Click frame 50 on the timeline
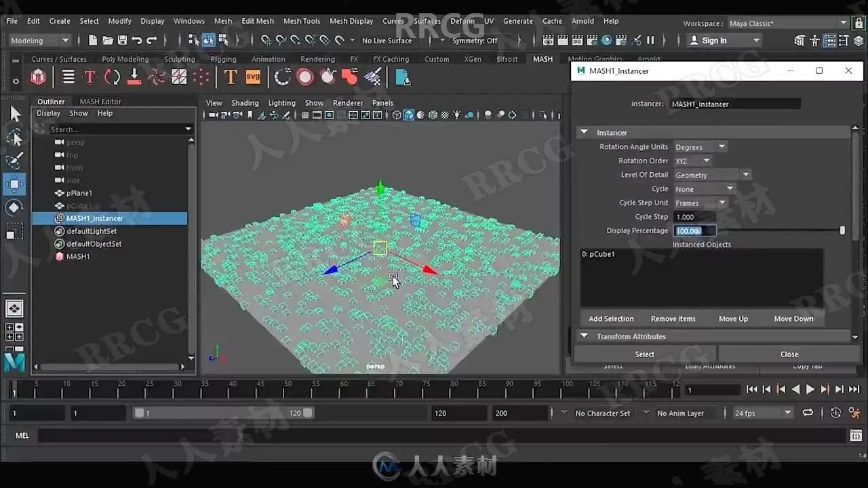Image resolution: width=868 pixels, height=488 pixels. (x=288, y=388)
